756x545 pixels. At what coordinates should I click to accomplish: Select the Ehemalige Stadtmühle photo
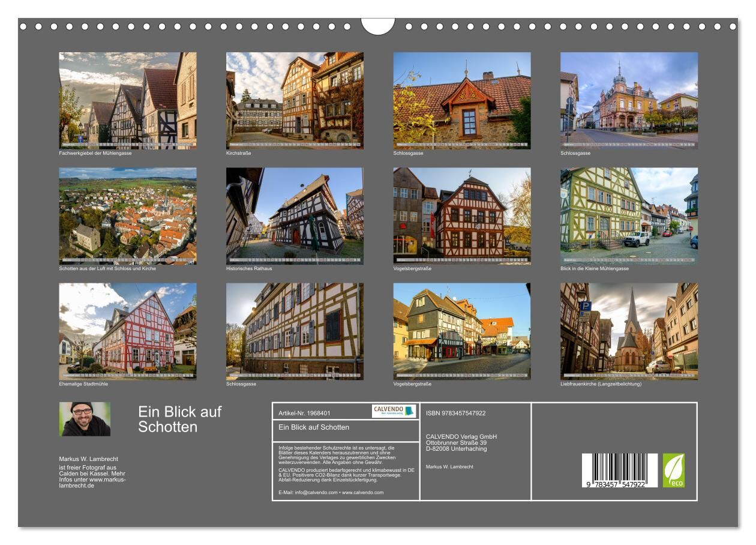[127, 331]
